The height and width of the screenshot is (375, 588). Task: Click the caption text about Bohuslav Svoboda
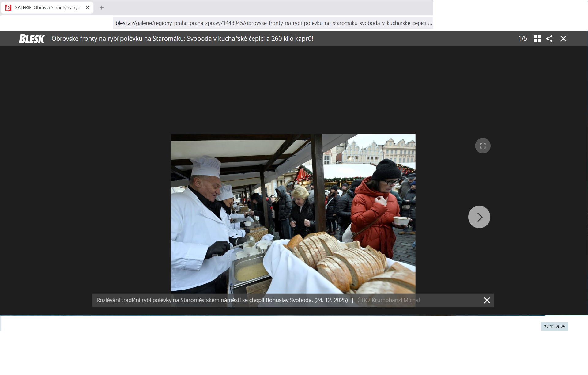tap(222, 300)
